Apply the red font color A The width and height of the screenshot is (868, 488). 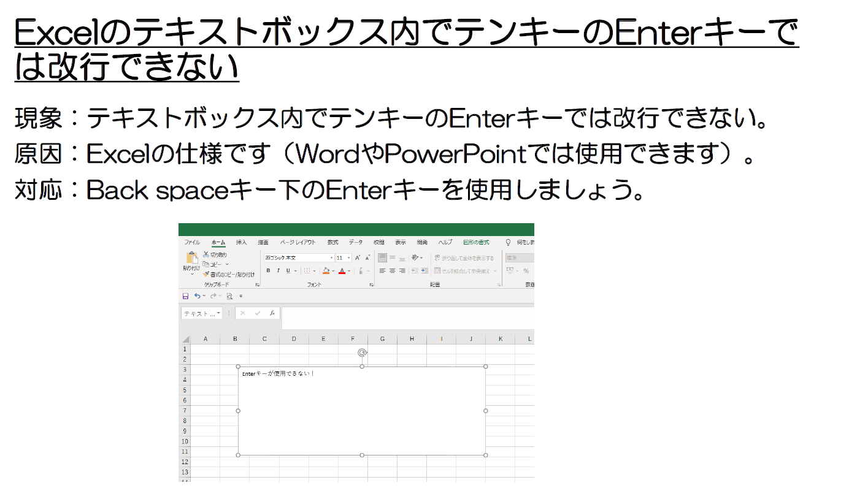[x=342, y=270]
